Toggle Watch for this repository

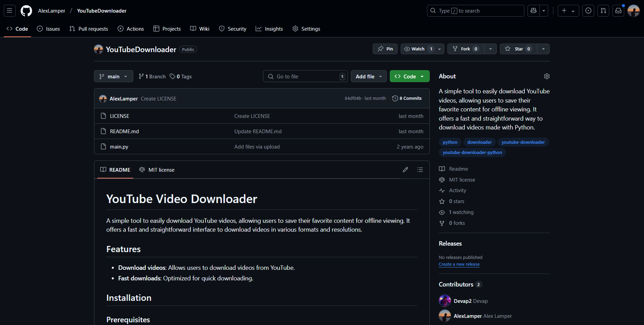(419, 49)
